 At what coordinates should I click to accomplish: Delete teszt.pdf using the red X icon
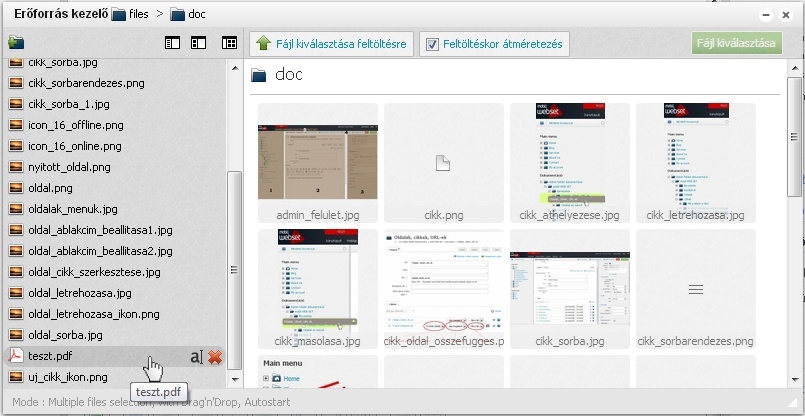point(215,356)
